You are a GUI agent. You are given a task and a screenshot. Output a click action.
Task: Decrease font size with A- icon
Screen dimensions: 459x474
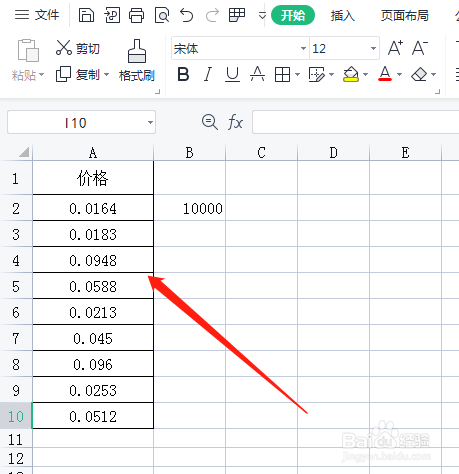420,48
